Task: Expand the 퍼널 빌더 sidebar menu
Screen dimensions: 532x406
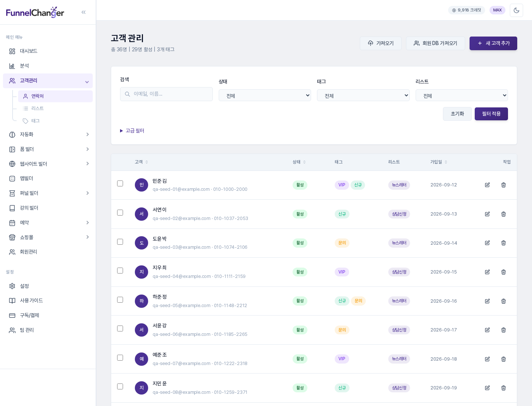Action: (x=48, y=193)
